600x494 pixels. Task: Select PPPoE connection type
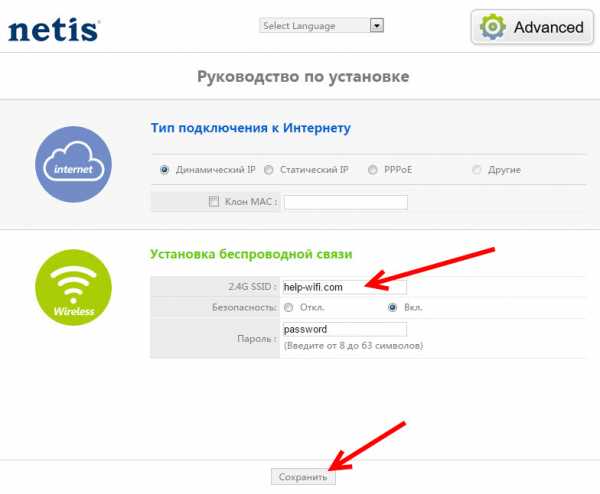(372, 170)
